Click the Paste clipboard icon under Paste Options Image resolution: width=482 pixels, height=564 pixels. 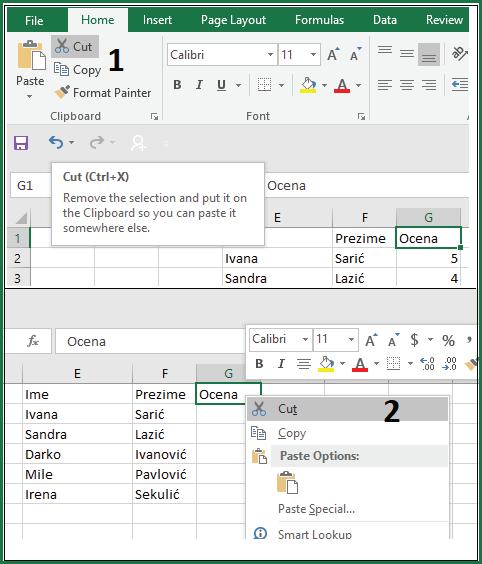tap(287, 482)
